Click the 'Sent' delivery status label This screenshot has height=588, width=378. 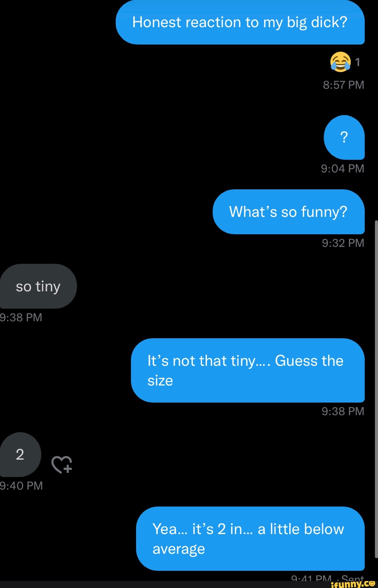point(352,578)
